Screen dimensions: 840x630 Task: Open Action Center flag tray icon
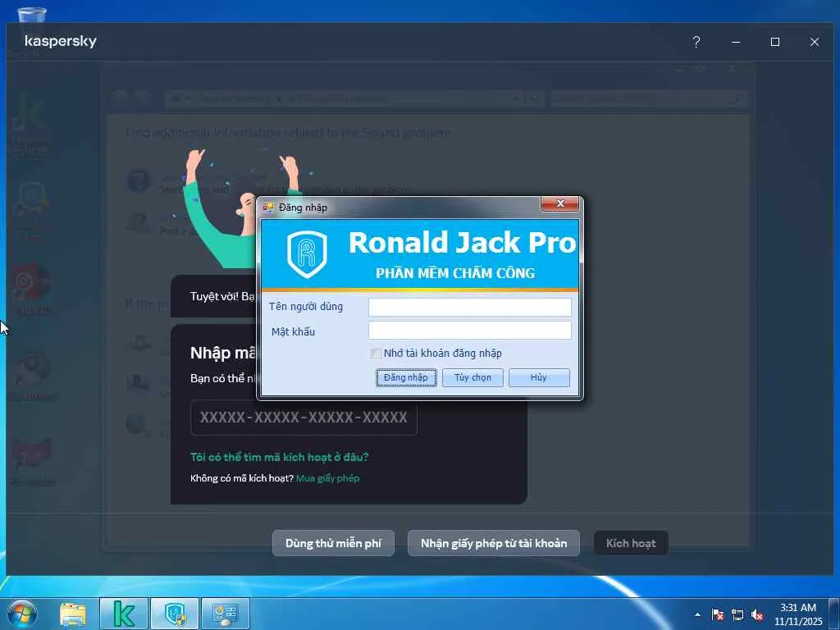pyautogui.click(x=718, y=614)
